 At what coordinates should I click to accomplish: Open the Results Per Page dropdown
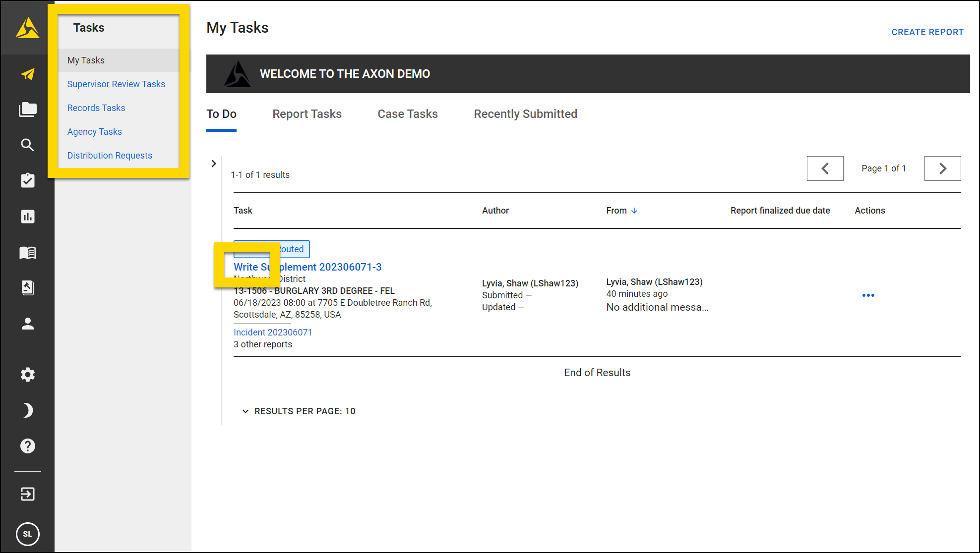click(299, 411)
